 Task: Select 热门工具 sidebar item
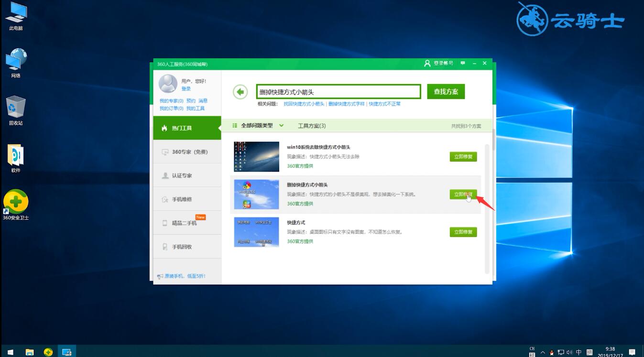(x=187, y=128)
